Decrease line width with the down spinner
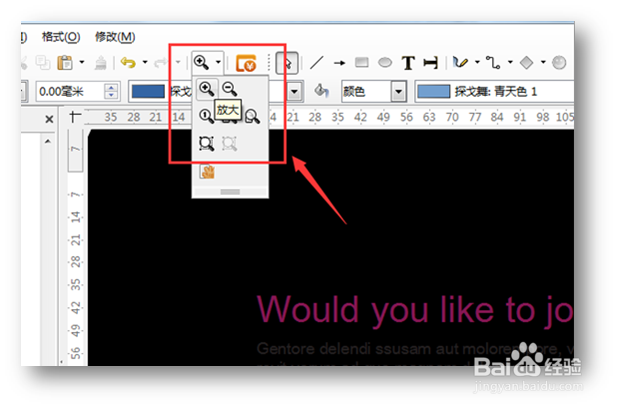 tap(111, 96)
